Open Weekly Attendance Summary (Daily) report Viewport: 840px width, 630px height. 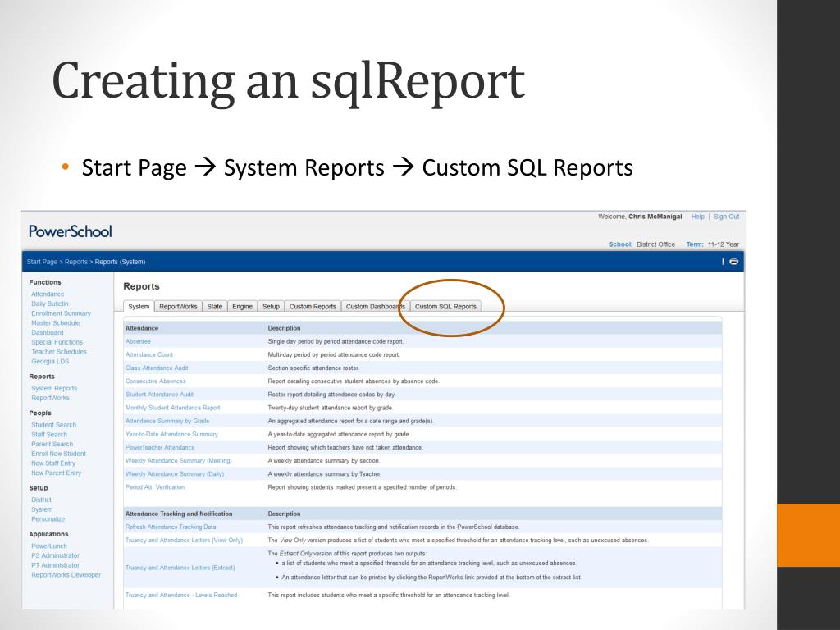[x=175, y=474]
